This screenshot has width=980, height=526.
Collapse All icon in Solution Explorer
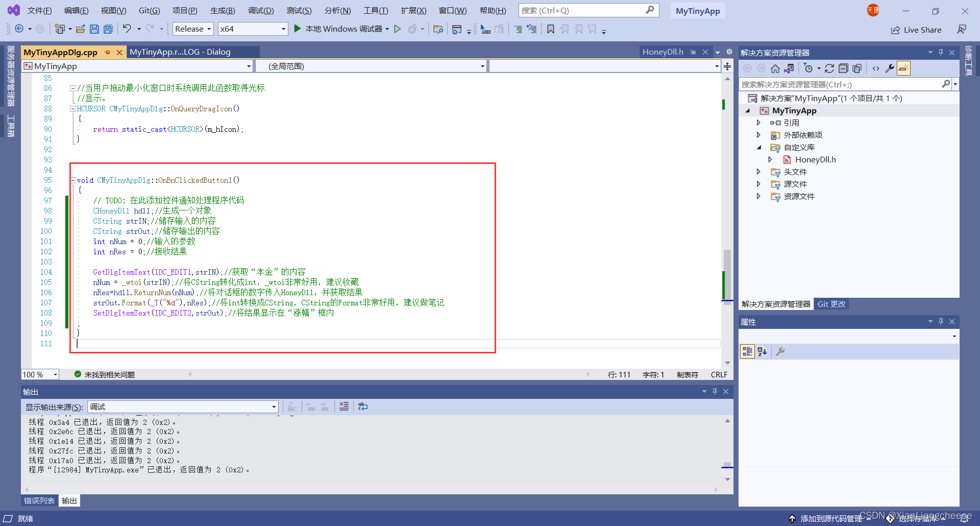843,68
